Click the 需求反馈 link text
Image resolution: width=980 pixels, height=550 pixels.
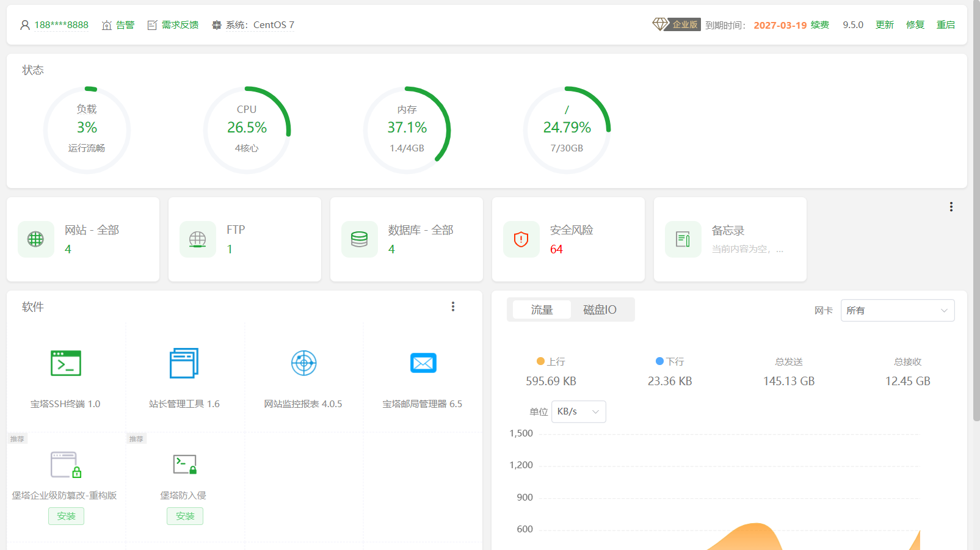pyautogui.click(x=180, y=25)
